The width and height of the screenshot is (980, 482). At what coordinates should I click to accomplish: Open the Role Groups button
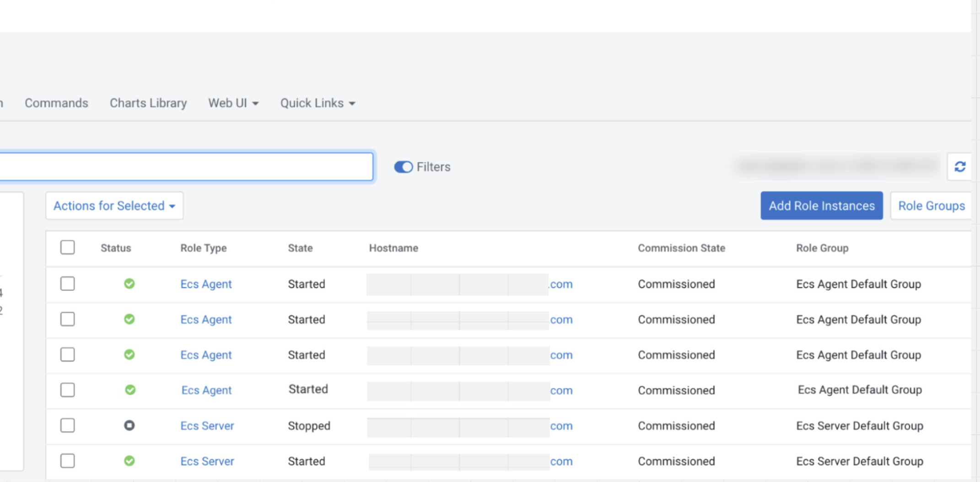[x=931, y=206]
